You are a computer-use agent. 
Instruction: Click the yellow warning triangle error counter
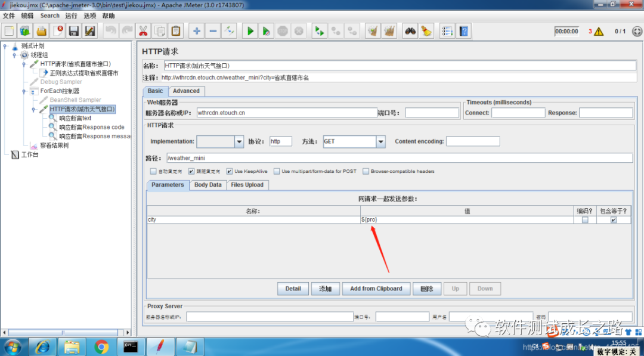point(599,31)
